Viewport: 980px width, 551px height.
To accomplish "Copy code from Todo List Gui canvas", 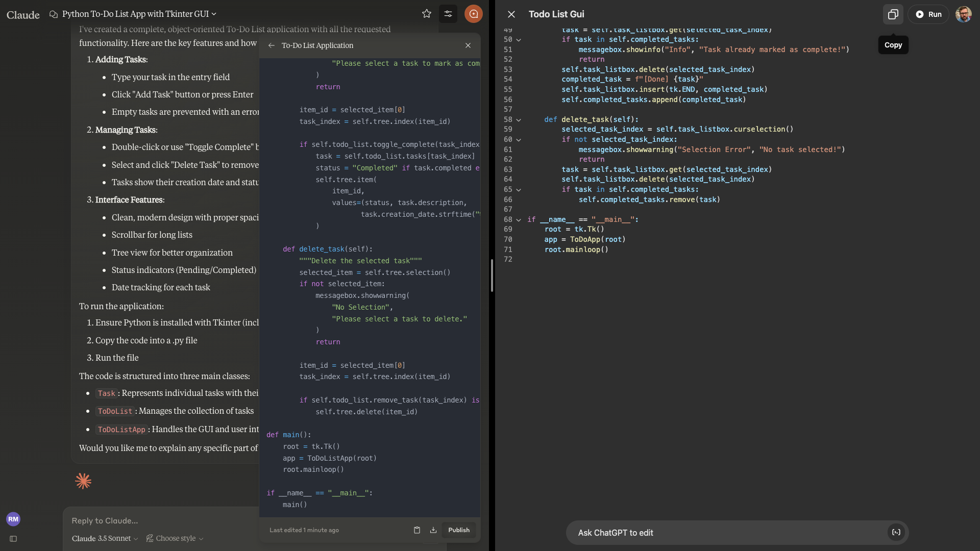I will [893, 14].
